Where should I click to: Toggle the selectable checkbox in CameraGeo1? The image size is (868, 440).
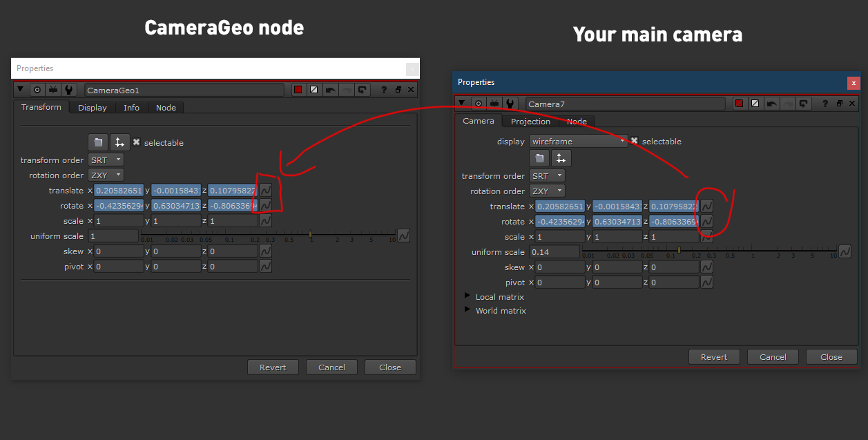pyautogui.click(x=136, y=142)
